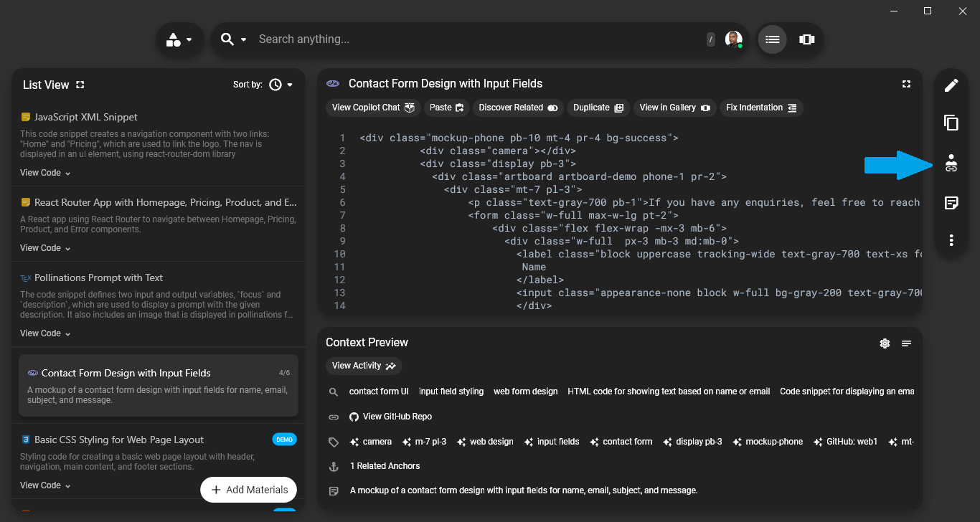
Task: Click the user profile avatar
Action: (x=732, y=39)
